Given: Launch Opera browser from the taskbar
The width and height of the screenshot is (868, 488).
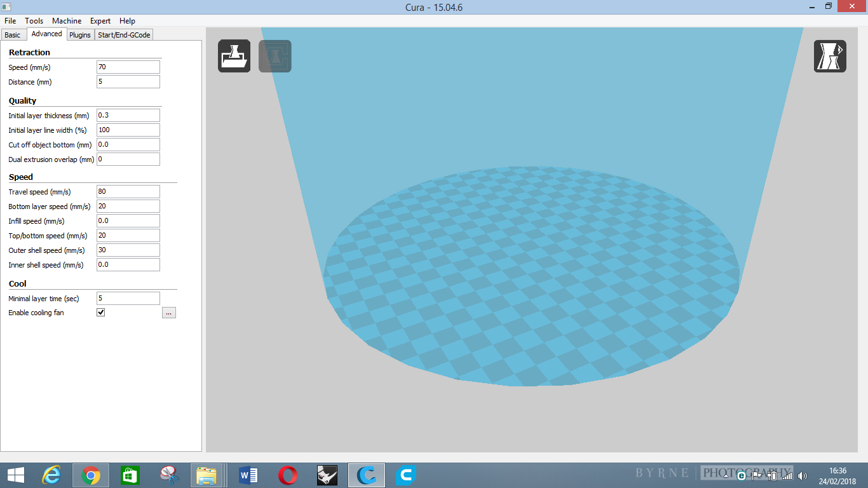Looking at the screenshot, I should pyautogui.click(x=287, y=475).
